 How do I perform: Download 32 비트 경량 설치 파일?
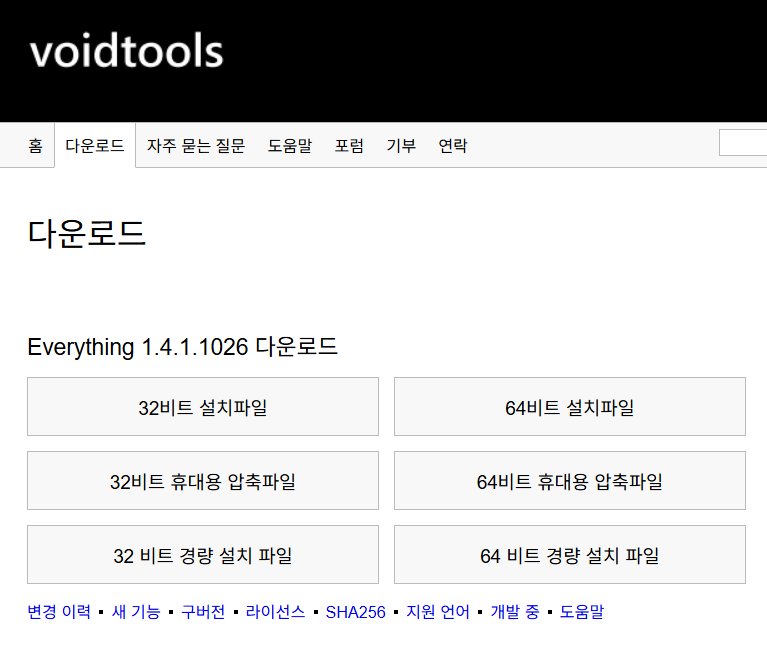203,555
